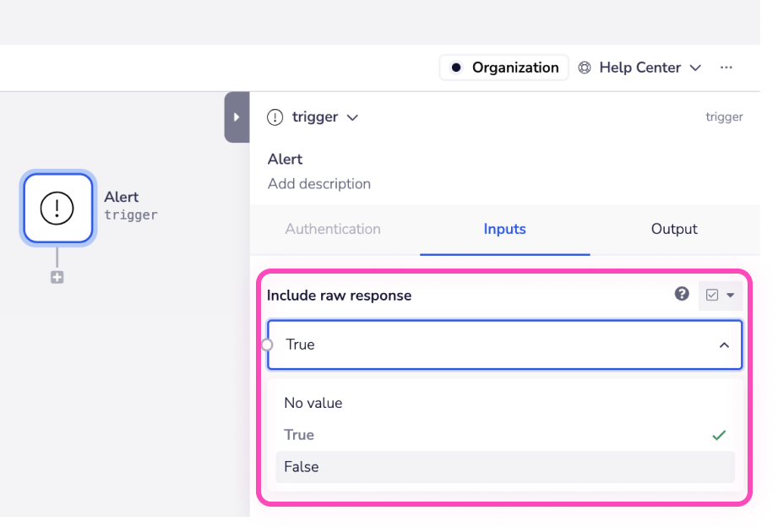Click the connector circle on the True field
Screen dimensions: 778x532
pos(268,345)
